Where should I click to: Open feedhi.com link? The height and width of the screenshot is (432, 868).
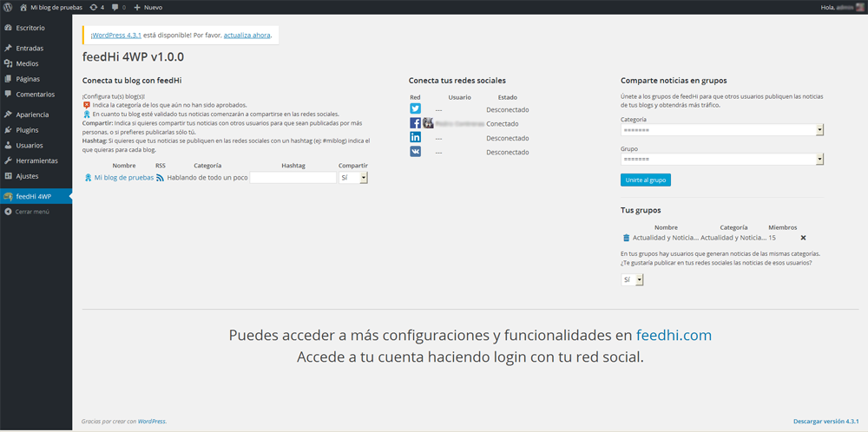(x=674, y=336)
